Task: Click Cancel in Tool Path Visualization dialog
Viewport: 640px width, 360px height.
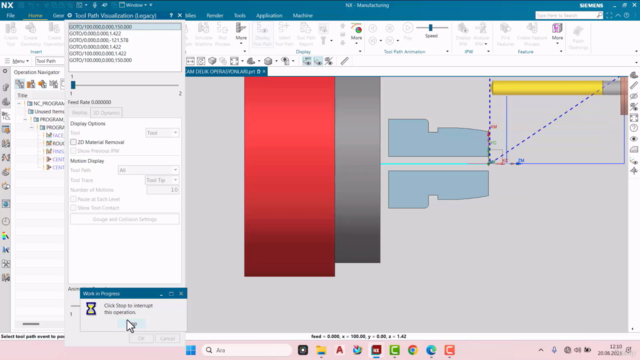Action: 167,338
